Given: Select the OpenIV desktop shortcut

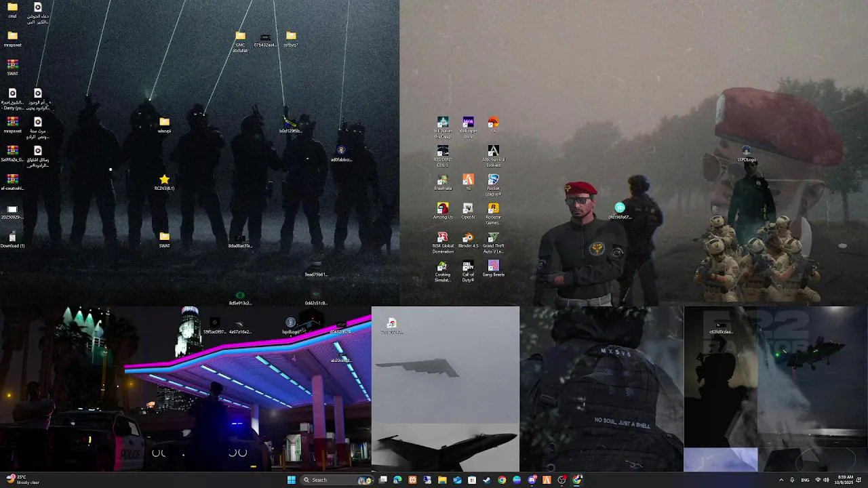Looking at the screenshot, I should tap(468, 211).
